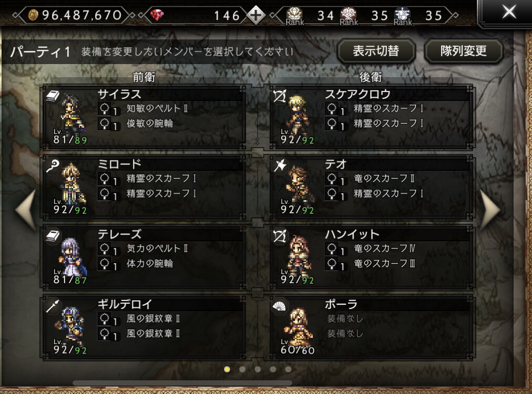Click the red ruby gem icon
The image size is (532, 394).
[157, 15]
